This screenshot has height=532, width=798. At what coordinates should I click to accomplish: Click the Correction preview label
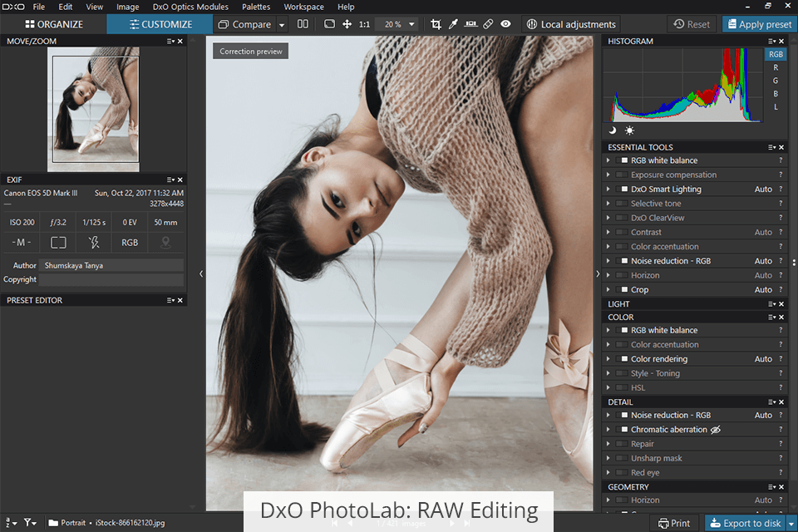250,51
